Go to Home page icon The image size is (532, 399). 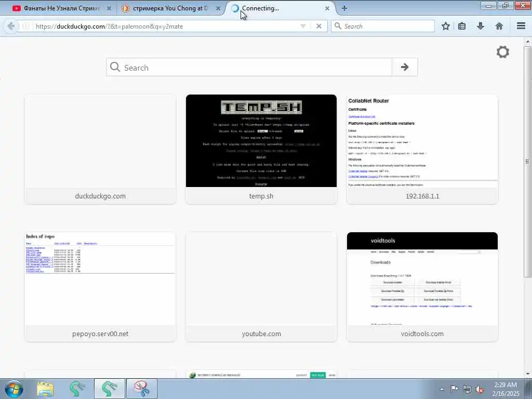[x=499, y=26]
